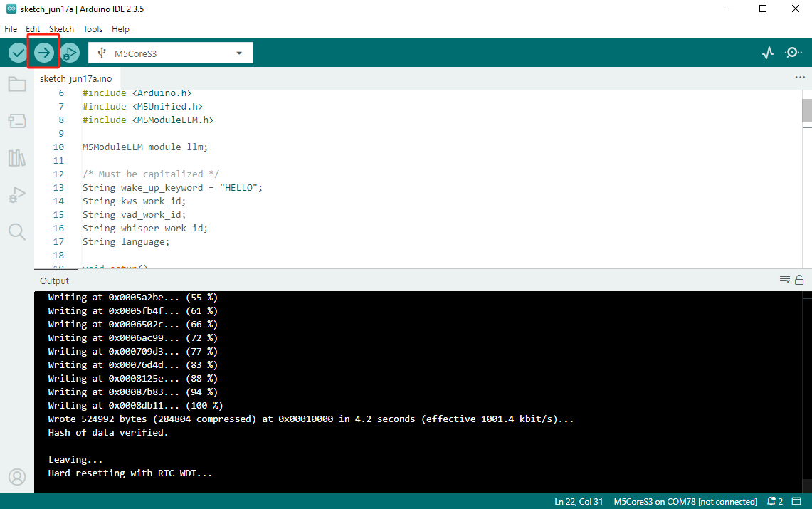
Task: Open the File menu
Action: click(11, 29)
